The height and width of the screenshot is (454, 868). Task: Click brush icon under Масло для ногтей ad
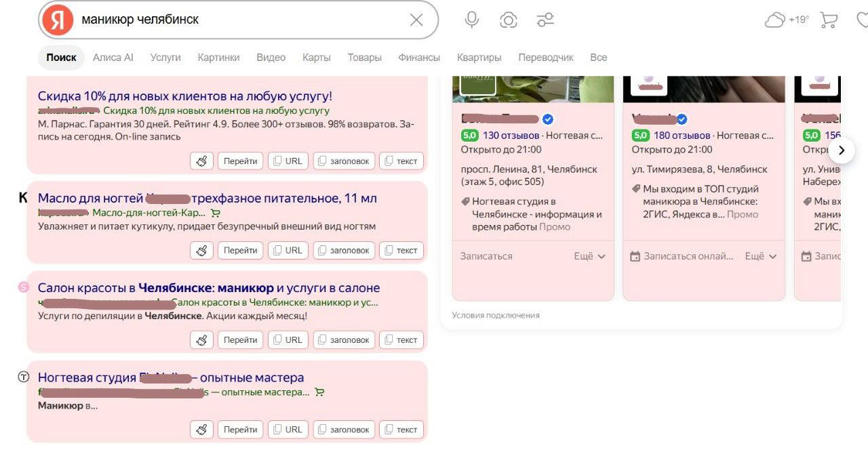tap(201, 250)
